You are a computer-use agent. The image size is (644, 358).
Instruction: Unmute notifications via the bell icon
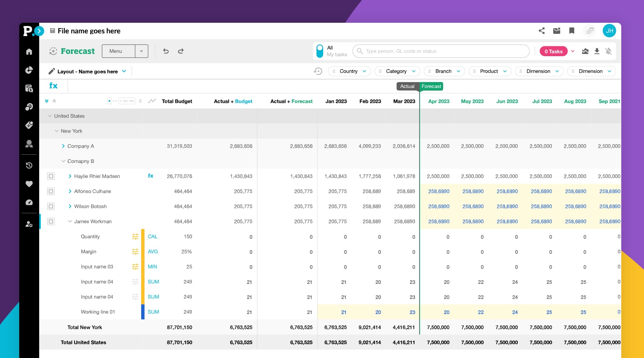point(609,51)
